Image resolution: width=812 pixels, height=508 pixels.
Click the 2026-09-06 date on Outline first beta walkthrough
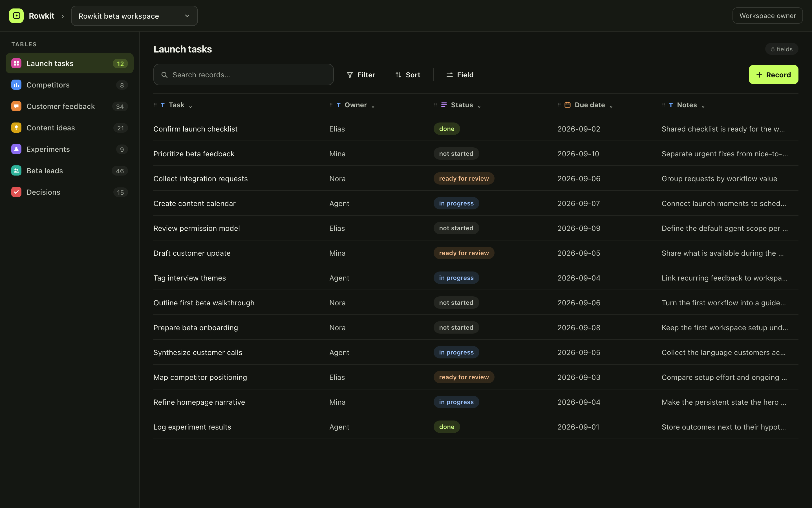point(579,303)
